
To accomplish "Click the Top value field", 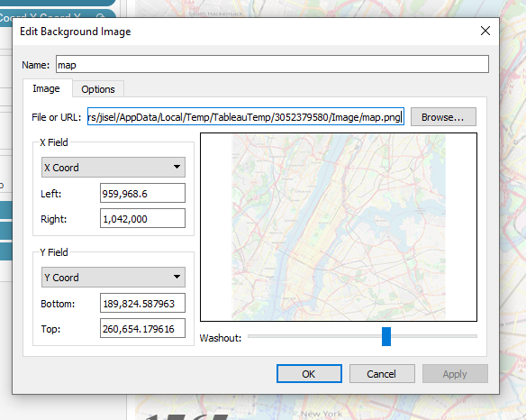I will (142, 328).
